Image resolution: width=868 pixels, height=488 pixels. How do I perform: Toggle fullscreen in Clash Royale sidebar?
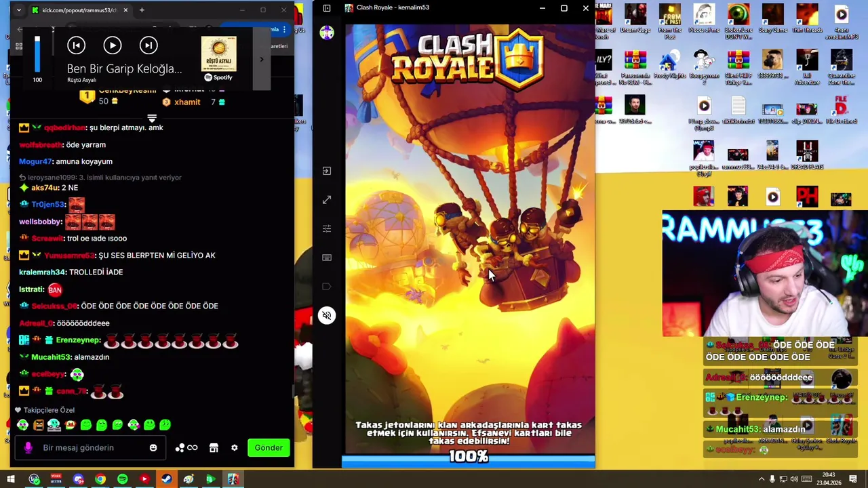[327, 200]
